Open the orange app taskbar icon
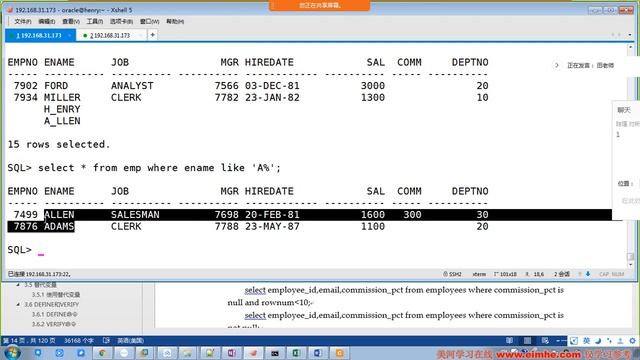This screenshot has width=640, height=360. point(339,353)
